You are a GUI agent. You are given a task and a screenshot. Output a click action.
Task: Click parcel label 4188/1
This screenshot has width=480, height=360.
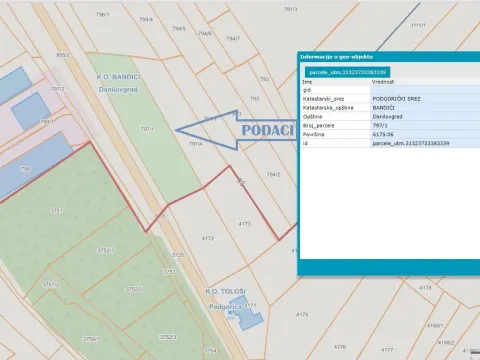click(435, 326)
